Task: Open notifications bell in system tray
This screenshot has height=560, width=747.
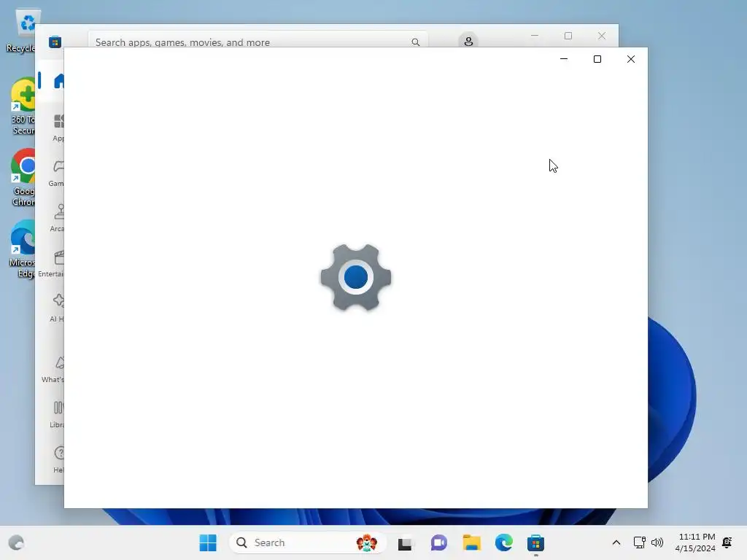Action: [x=727, y=542]
